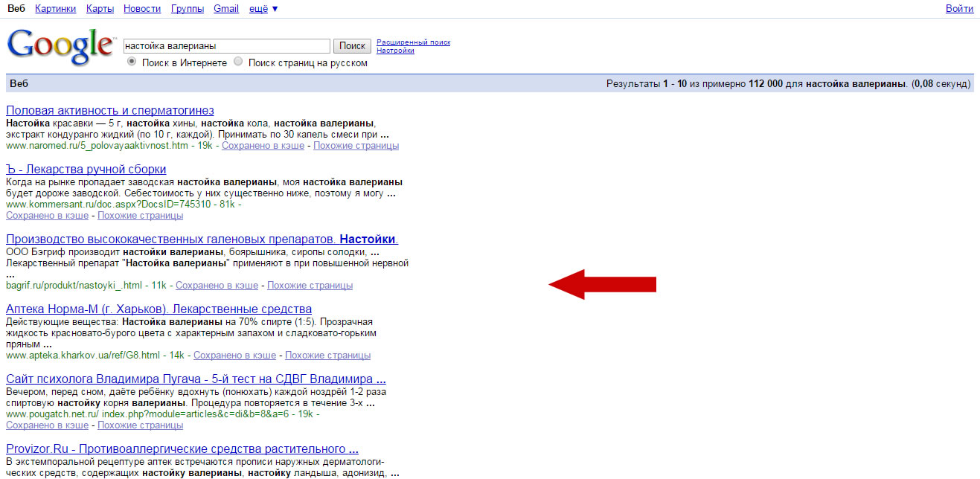Open result Provizor.Ru Противоаллергические средства
The height and width of the screenshot is (479, 980).
(182, 449)
